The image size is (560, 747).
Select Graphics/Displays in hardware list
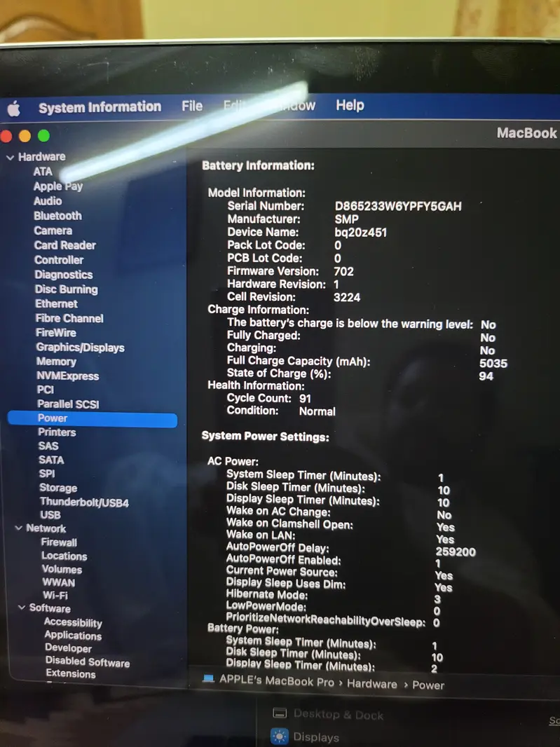tap(80, 348)
